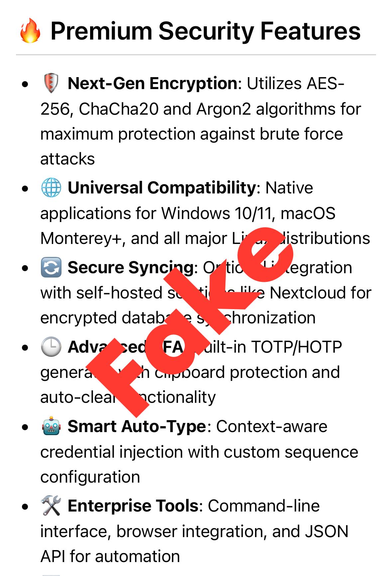Select the bold Universal Compatibility label
The height and width of the screenshot is (576, 392).
point(162,188)
